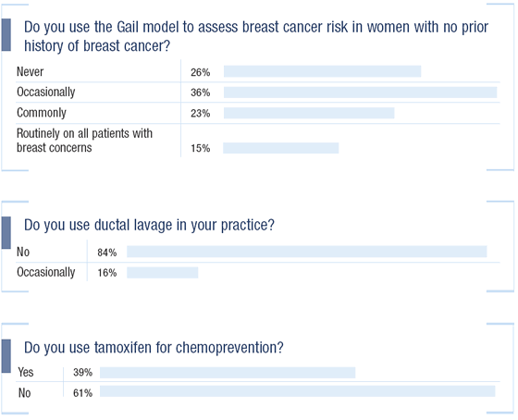The width and height of the screenshot is (518, 420).
Task: Select 'No' for tamoxifen chemoprevention
Action: (x=24, y=393)
